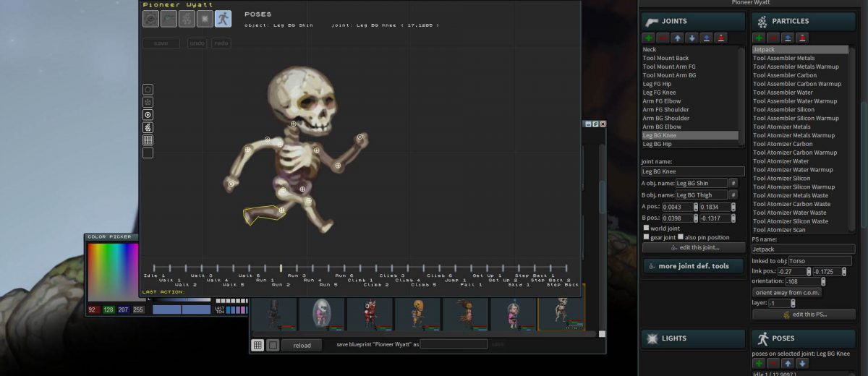Toggle the empty square option on canvas sidebar
The width and height of the screenshot is (868, 376).
tap(148, 153)
